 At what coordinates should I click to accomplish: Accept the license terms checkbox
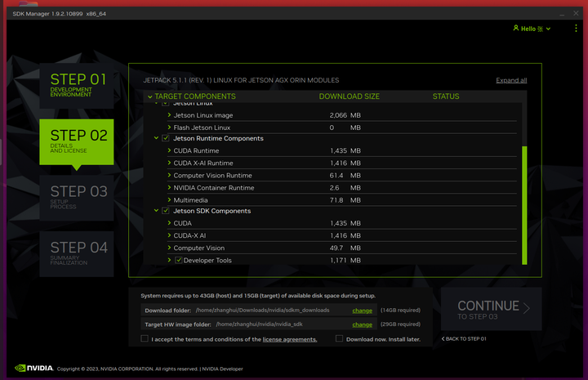point(145,338)
